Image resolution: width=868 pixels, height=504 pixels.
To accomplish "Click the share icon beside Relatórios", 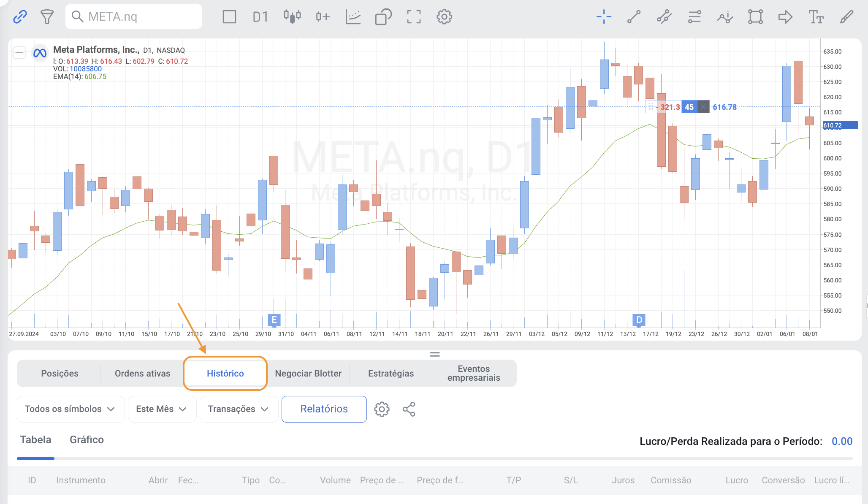I will (409, 409).
